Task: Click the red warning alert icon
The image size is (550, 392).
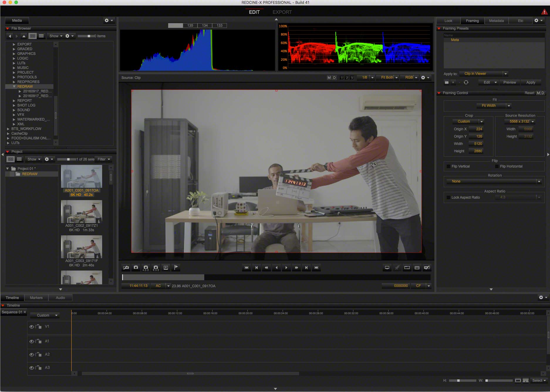Action: click(544, 12)
